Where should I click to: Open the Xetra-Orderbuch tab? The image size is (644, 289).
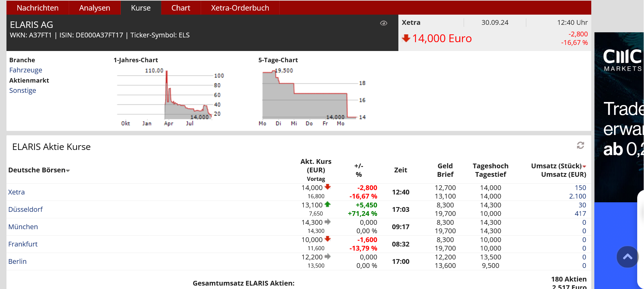click(x=240, y=8)
